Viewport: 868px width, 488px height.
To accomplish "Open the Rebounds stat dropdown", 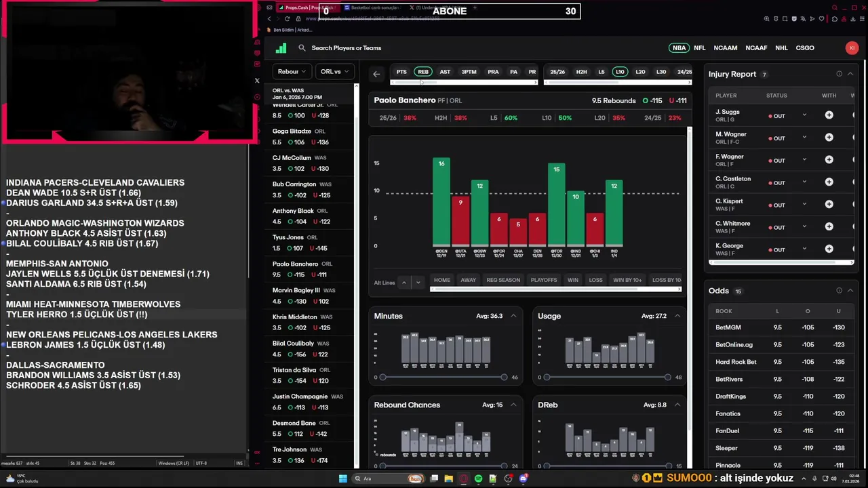I will pyautogui.click(x=292, y=71).
